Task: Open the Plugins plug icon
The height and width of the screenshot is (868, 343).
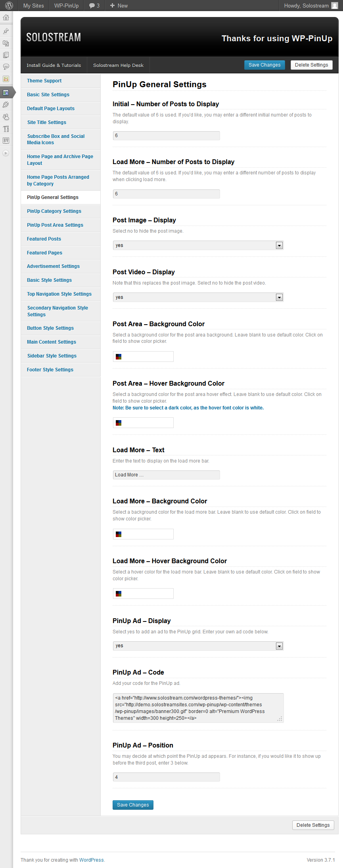Action: tap(6, 105)
